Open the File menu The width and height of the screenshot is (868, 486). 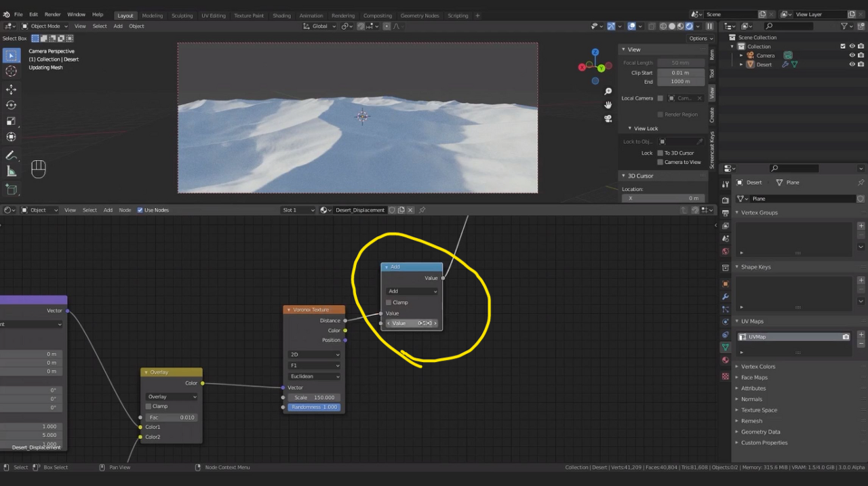pyautogui.click(x=18, y=14)
